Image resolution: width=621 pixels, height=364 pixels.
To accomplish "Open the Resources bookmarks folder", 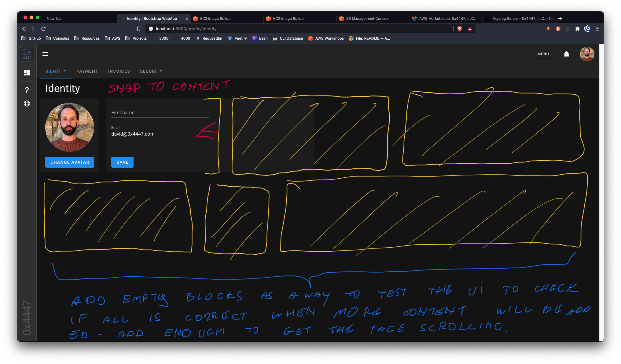I will point(87,38).
